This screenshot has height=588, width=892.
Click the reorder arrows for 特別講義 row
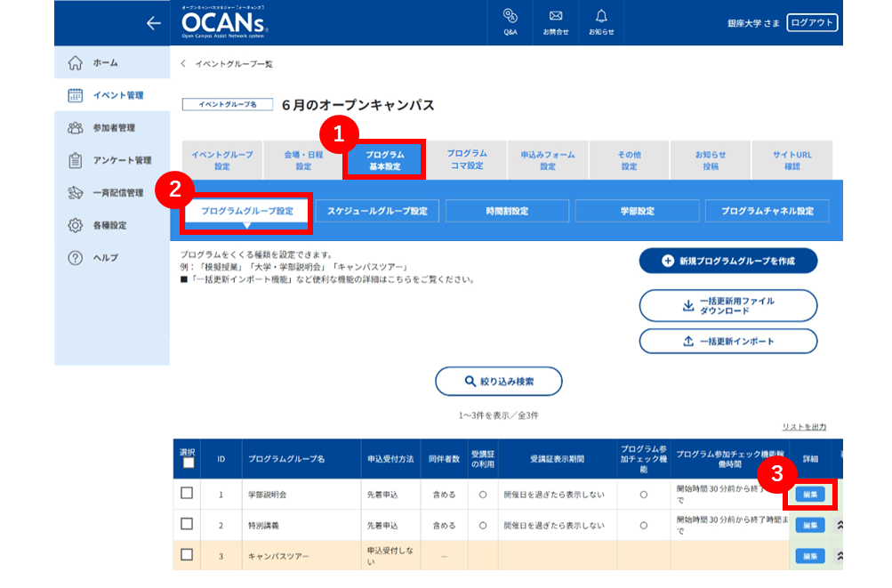point(840,525)
